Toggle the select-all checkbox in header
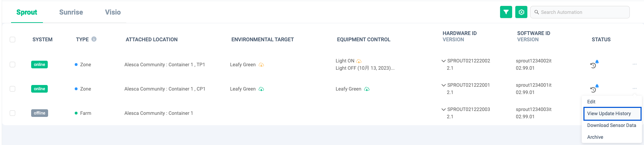This screenshot has height=145, width=644. tap(12, 40)
